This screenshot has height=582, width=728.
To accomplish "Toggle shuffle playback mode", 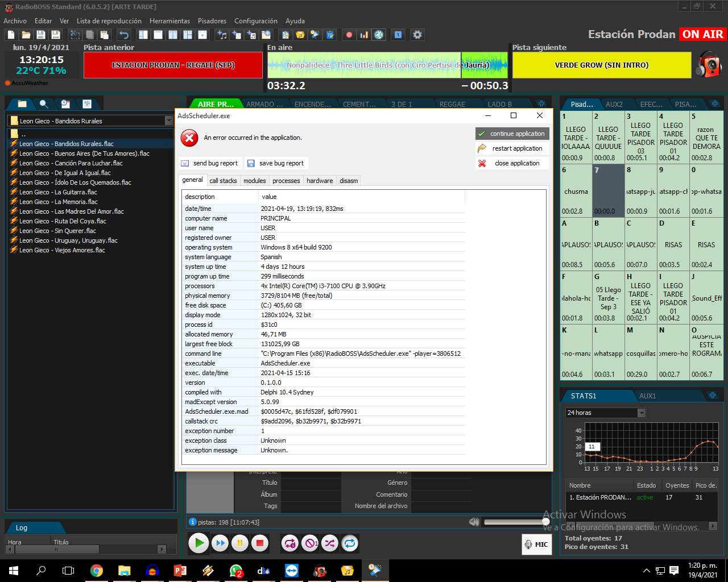I will [330, 543].
